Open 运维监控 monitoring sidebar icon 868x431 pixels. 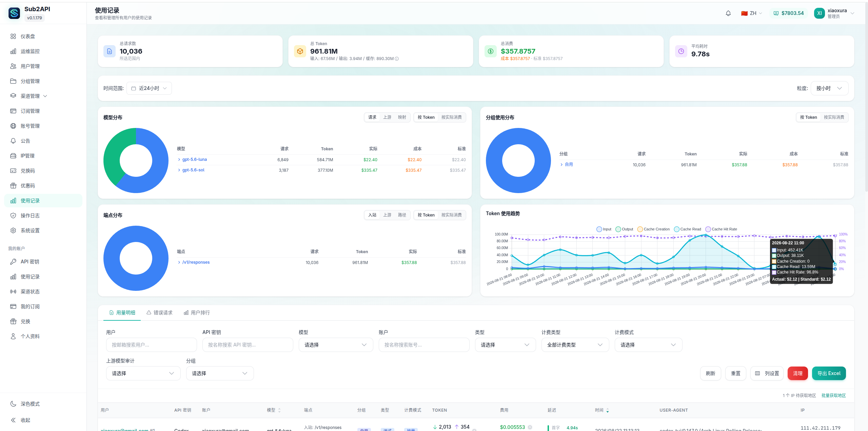(13, 51)
